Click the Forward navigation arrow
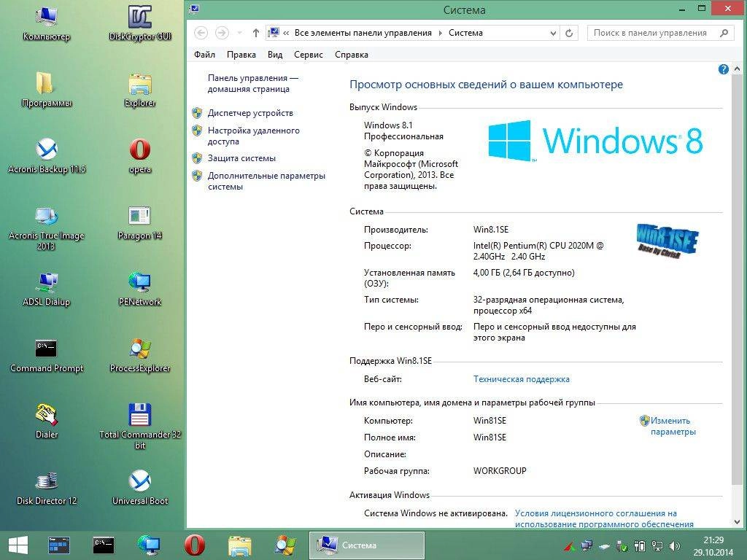The height and width of the screenshot is (560, 747). (222, 33)
